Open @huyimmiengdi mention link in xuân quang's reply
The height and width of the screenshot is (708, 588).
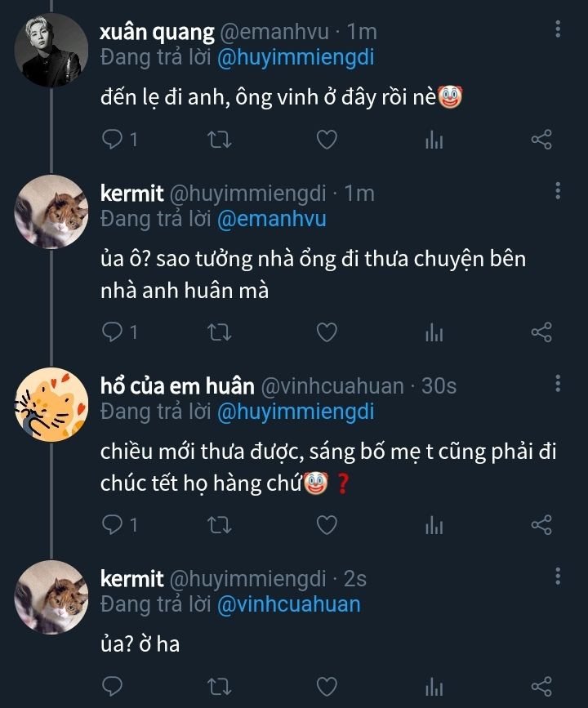295,57
